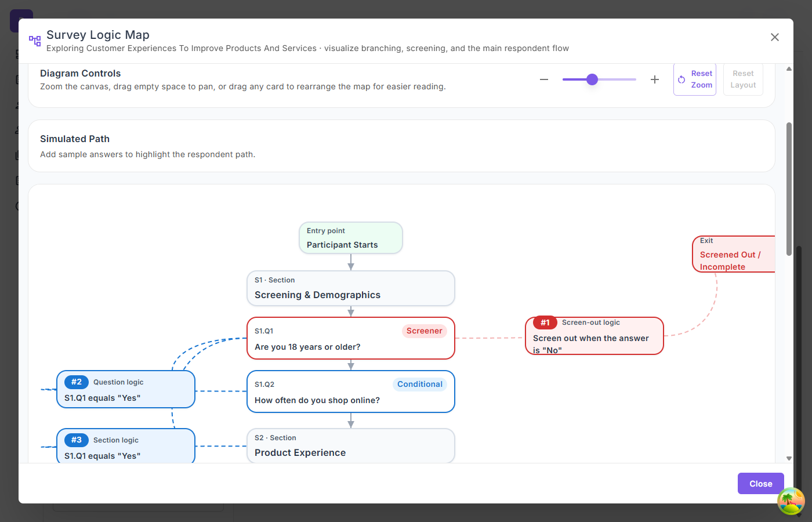Click the Conditional badge on S1.Q2
This screenshot has height=522, width=812.
coord(419,385)
